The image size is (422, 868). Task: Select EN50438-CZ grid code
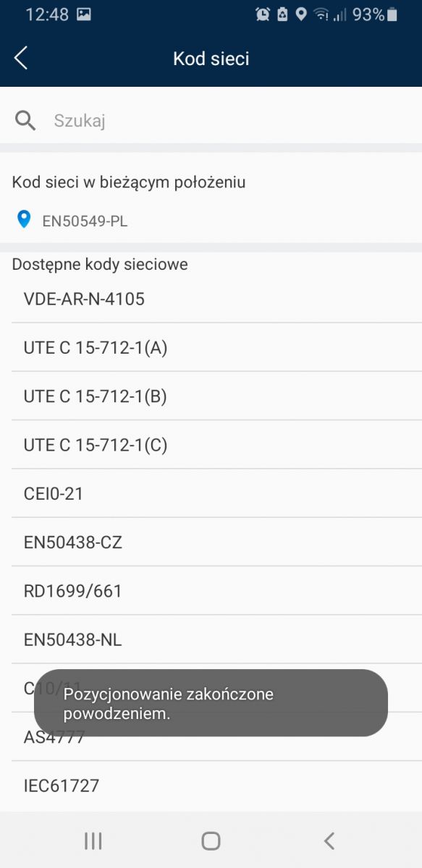pos(216,542)
